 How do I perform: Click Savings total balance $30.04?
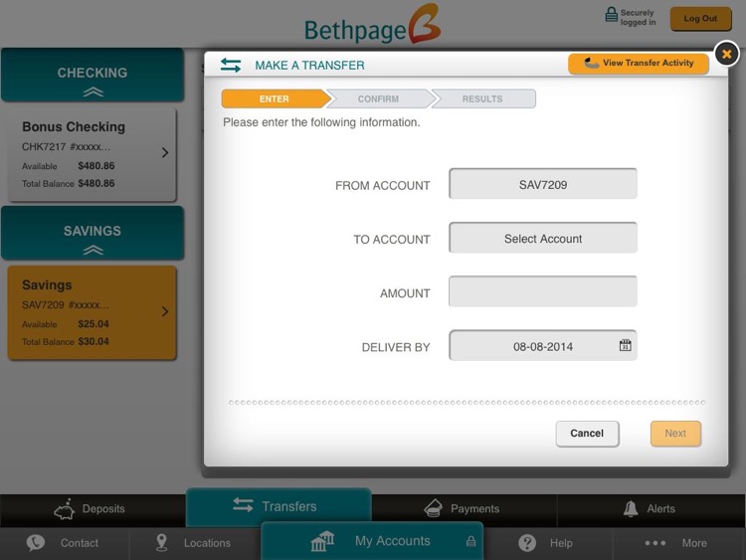click(x=93, y=341)
